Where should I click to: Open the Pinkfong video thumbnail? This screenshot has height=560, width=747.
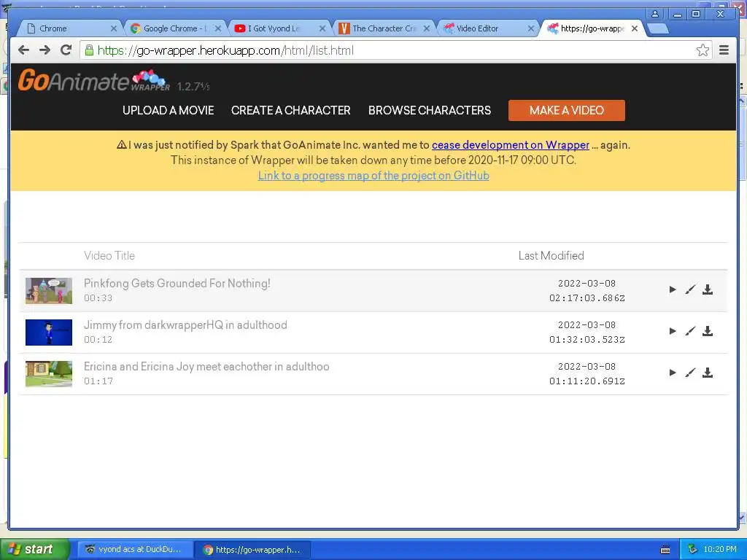49,290
